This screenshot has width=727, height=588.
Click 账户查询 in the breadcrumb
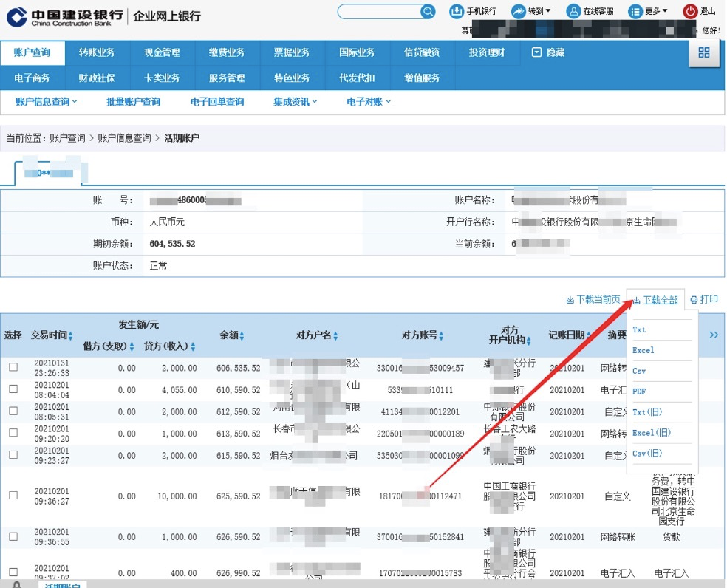(68, 138)
